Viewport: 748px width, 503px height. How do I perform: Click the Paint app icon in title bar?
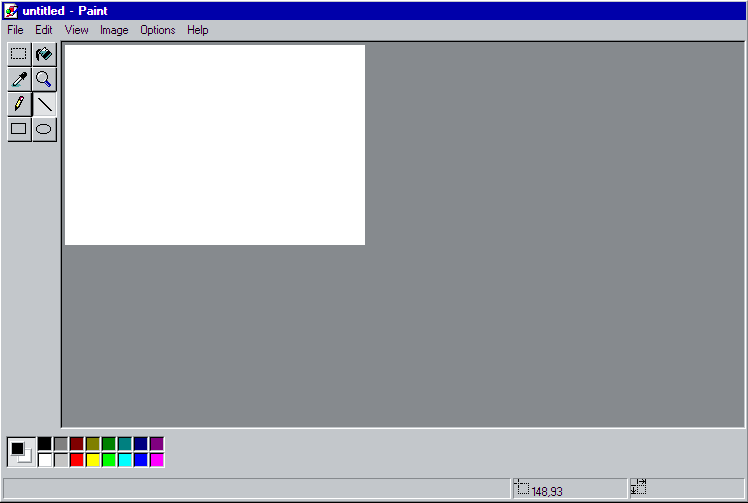(11, 10)
